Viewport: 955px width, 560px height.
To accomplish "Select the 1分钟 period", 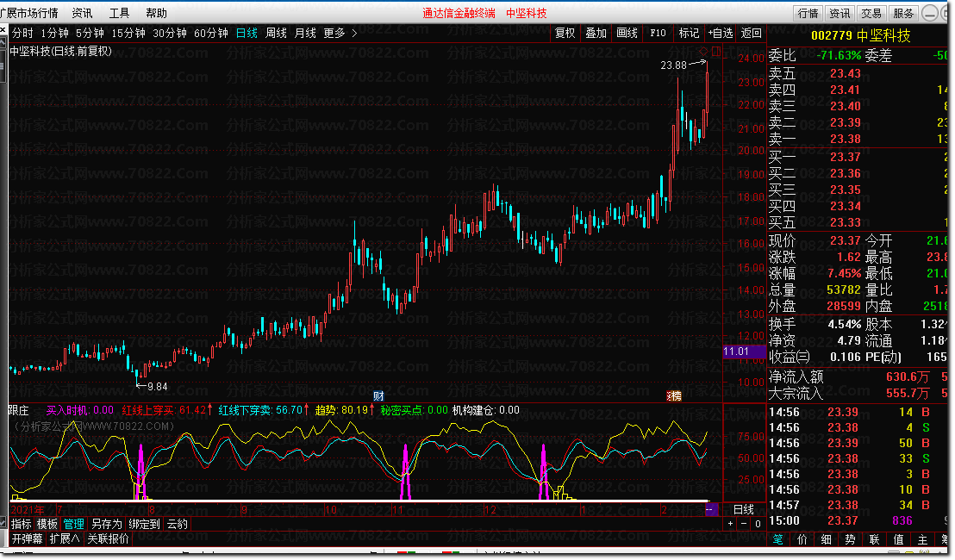I will tap(55, 33).
